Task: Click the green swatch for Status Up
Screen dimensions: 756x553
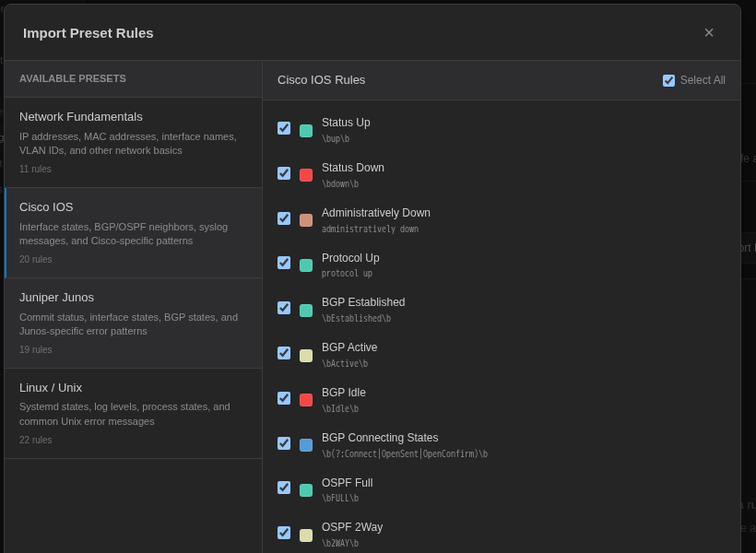Action: pos(306,131)
